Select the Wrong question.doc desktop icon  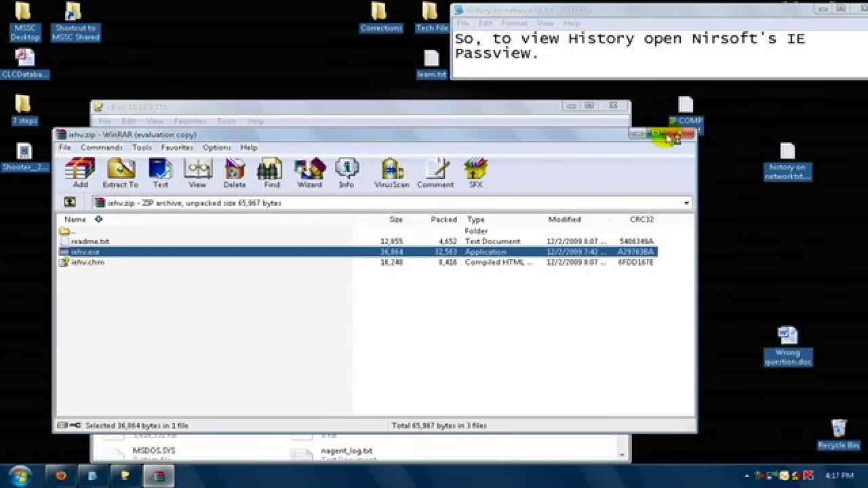(787, 346)
